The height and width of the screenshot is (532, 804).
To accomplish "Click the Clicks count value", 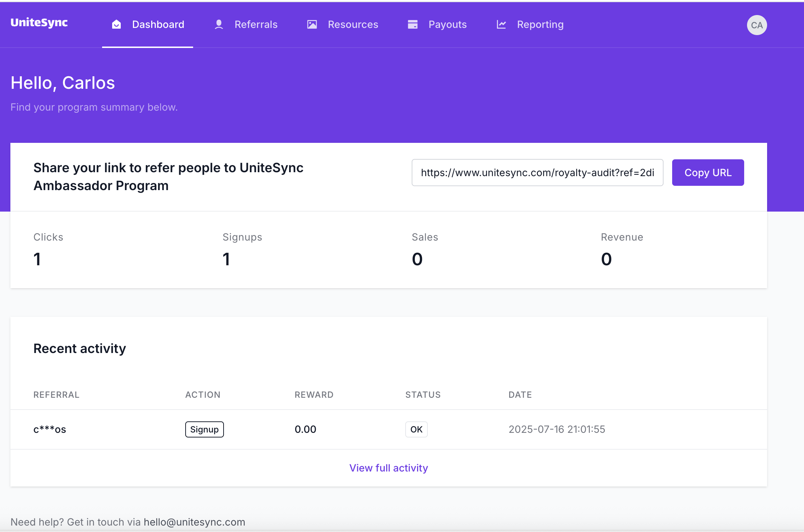I will [37, 258].
